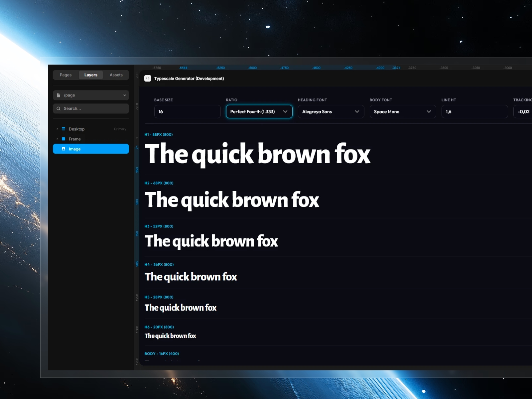
Task: Click the document icon in the /page selector
Action: (59, 95)
